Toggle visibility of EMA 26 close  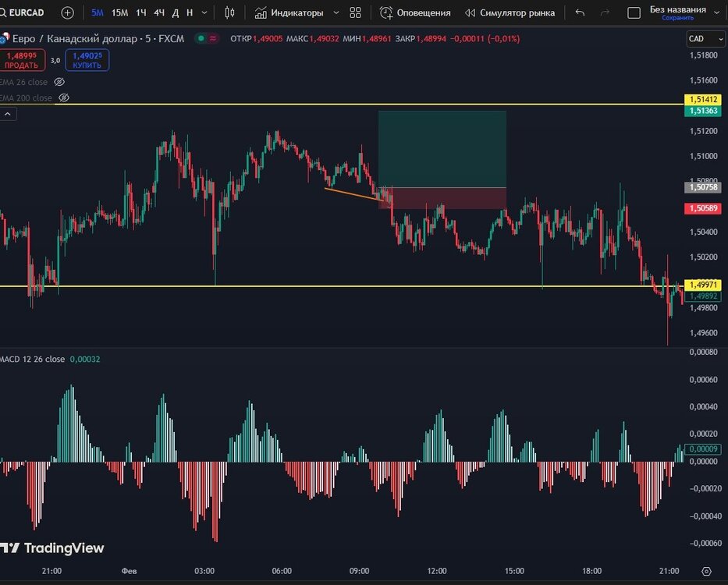pyautogui.click(x=59, y=82)
